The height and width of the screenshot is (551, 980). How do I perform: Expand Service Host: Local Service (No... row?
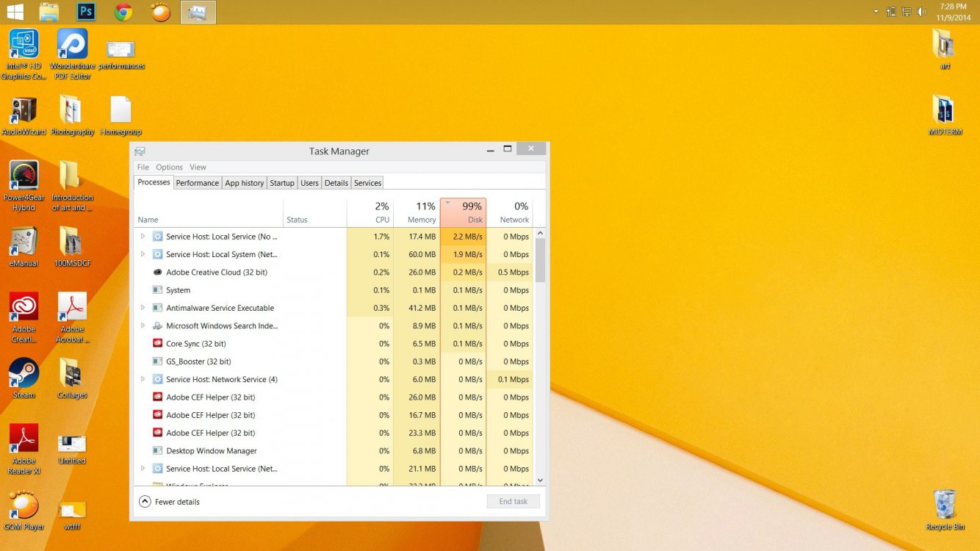[143, 237]
